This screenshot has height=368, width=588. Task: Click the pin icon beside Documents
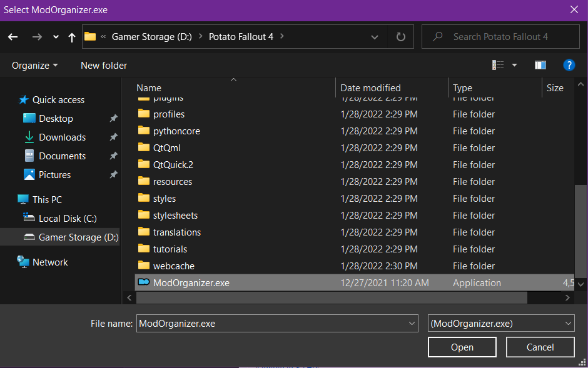pos(113,156)
